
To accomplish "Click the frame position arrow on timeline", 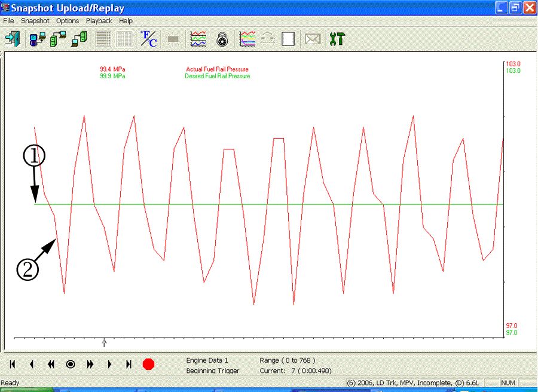I will point(105,342).
